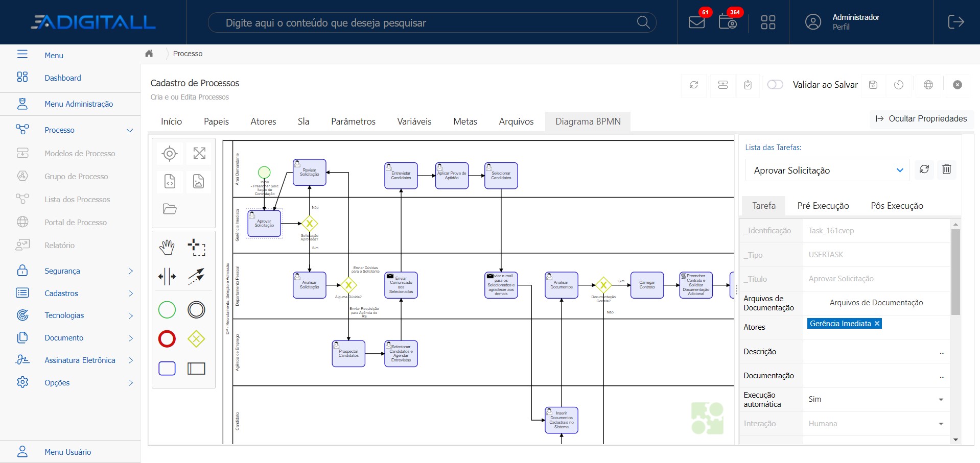Image resolution: width=980 pixels, height=463 pixels.
Task: Click the properties panel scrollbar
Action: [955, 272]
